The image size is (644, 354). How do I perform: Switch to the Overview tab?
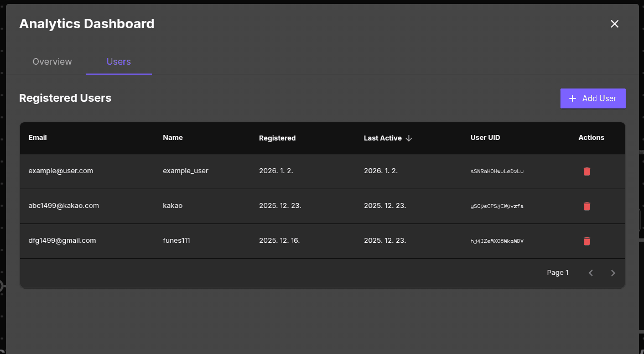coord(52,61)
